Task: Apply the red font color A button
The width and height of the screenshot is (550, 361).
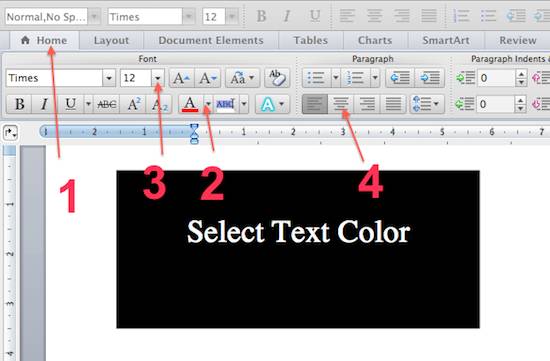Action: tap(190, 104)
